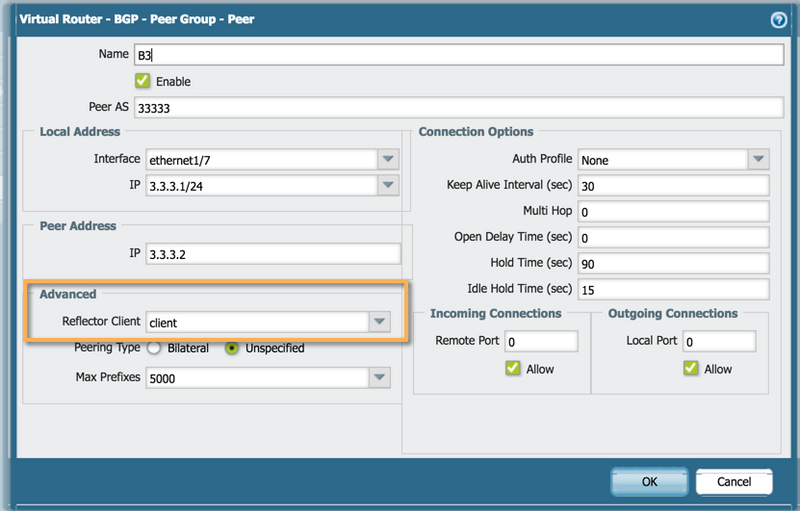
Task: Open the Reflector Client dropdown
Action: 379,322
